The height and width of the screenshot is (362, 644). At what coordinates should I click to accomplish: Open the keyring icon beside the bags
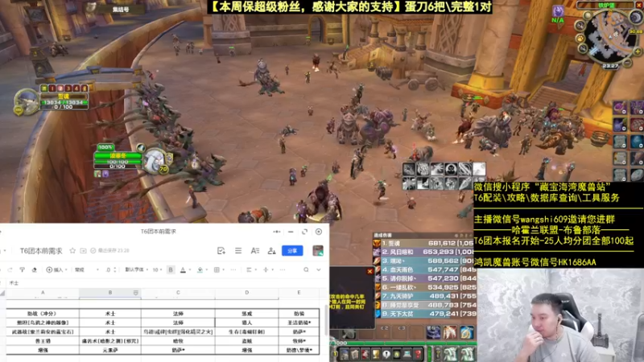[x=438, y=354]
